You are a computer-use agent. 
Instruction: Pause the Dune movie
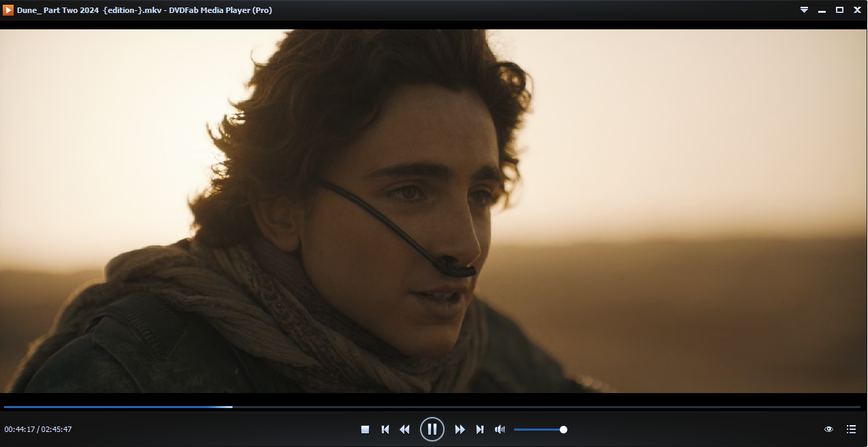click(x=432, y=429)
